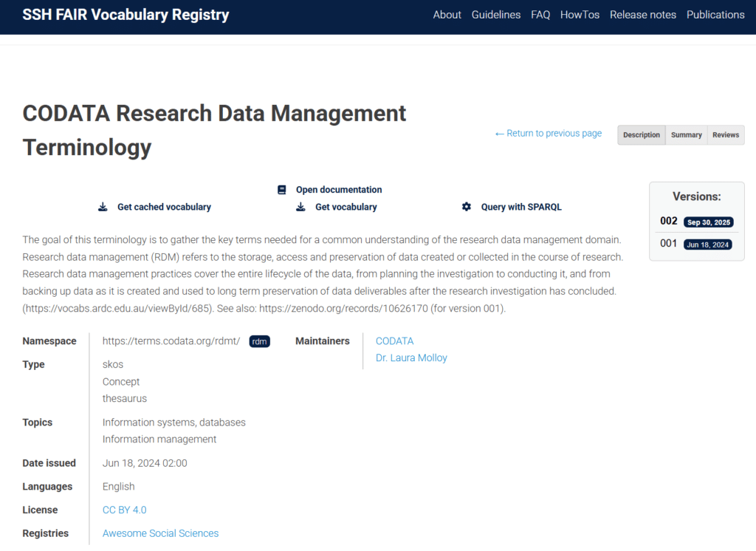Click the 'thesaurus' type value
Image resolution: width=756 pixels, height=551 pixels.
(124, 399)
